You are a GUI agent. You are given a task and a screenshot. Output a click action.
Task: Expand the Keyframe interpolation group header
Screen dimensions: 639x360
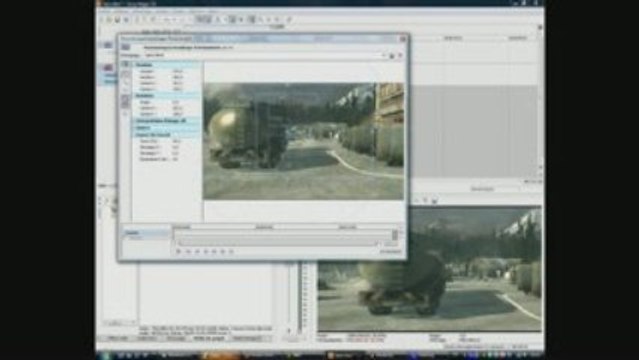click(x=166, y=121)
